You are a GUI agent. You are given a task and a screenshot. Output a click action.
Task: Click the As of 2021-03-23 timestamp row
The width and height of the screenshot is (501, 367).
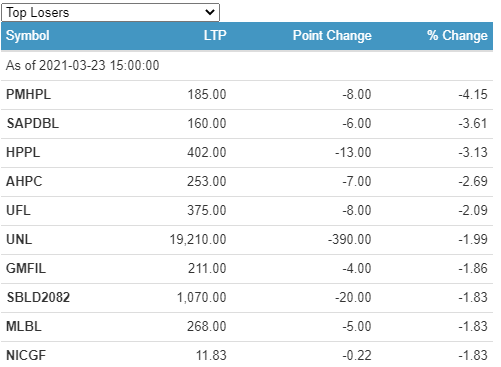coord(247,65)
